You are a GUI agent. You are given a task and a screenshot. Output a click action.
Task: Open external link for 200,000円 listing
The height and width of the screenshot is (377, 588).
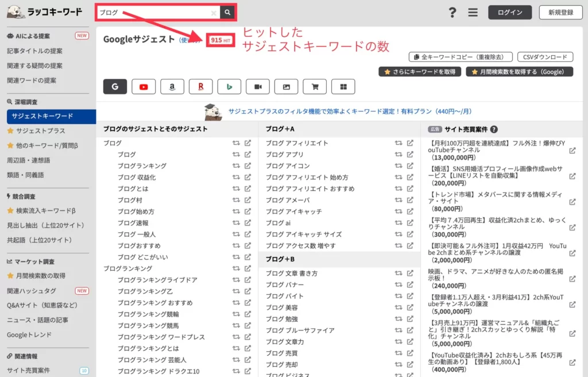572,176
